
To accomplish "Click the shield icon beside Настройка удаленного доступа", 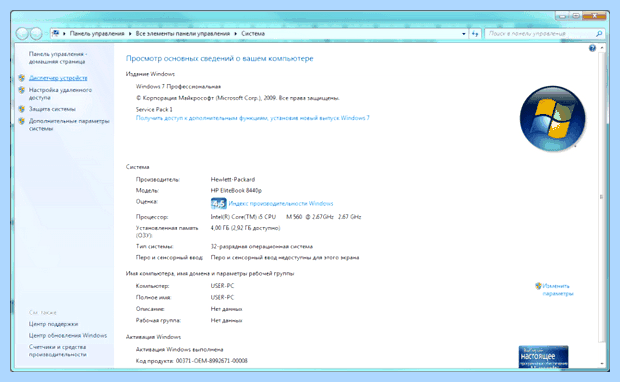I will click(x=22, y=90).
